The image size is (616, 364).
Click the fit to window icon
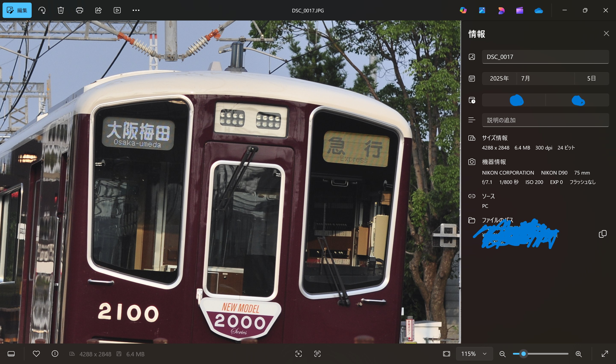pyautogui.click(x=447, y=354)
